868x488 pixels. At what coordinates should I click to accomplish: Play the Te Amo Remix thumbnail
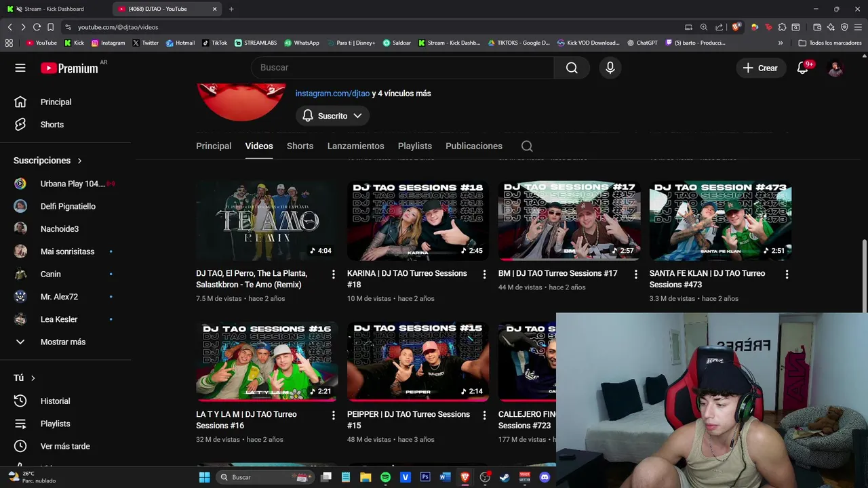tap(267, 220)
